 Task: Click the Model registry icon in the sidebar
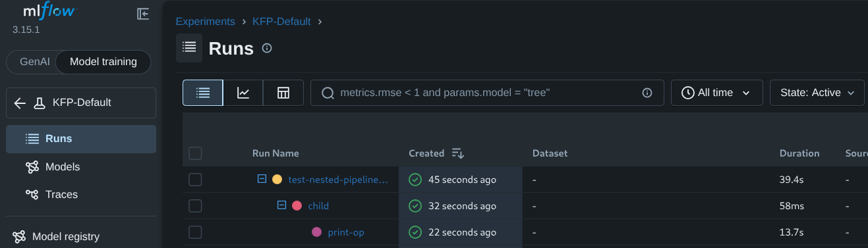click(x=19, y=237)
